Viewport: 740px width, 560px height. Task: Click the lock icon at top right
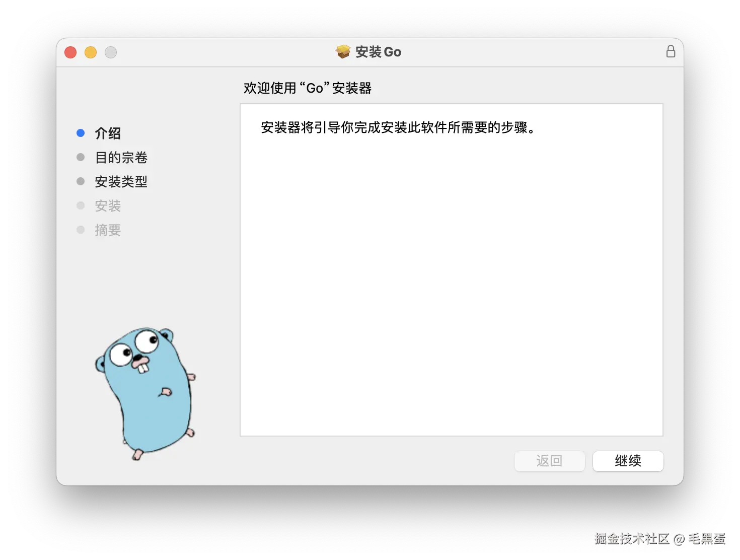point(671,51)
